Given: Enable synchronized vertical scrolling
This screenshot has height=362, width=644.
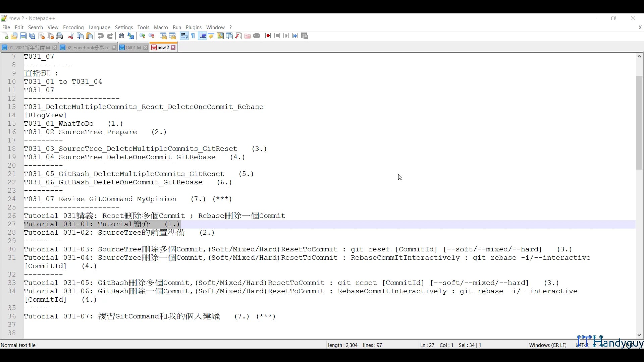Looking at the screenshot, I should pyautogui.click(x=163, y=36).
